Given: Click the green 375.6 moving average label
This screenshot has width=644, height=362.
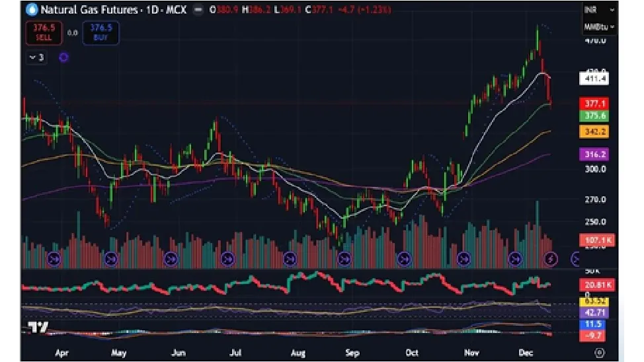Looking at the screenshot, I should point(594,116).
